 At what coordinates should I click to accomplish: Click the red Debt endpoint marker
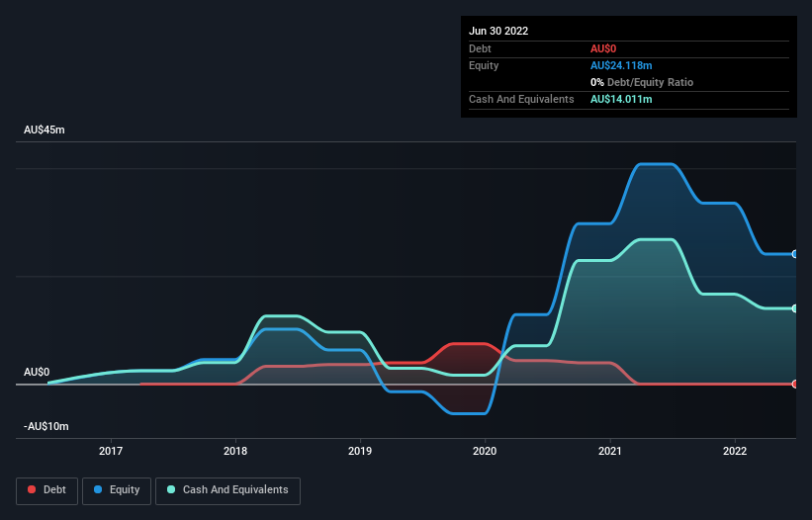coord(795,384)
